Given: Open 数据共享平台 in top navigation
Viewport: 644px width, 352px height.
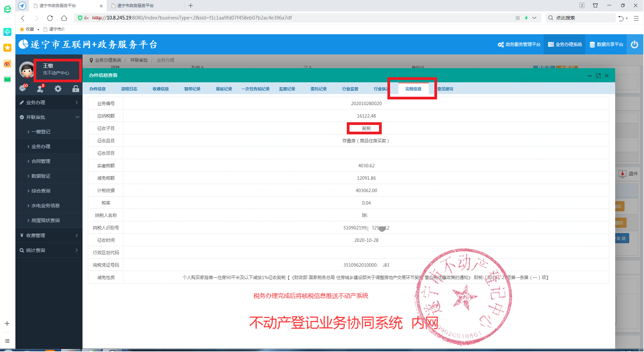Looking at the screenshot, I should pyautogui.click(x=606, y=44).
